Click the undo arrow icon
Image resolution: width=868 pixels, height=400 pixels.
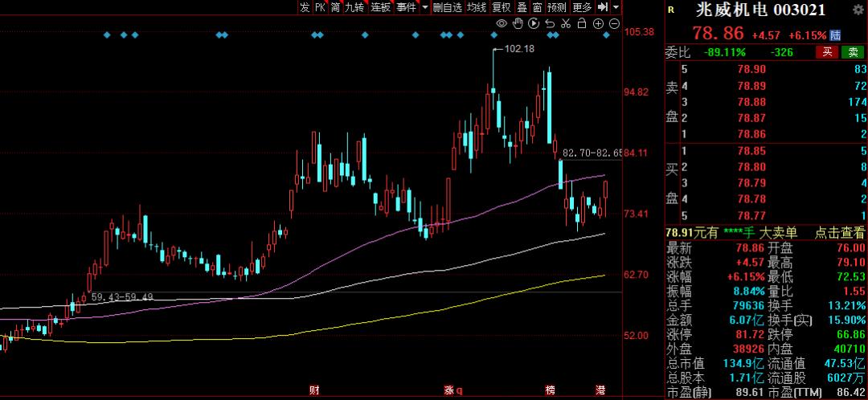click(x=550, y=23)
